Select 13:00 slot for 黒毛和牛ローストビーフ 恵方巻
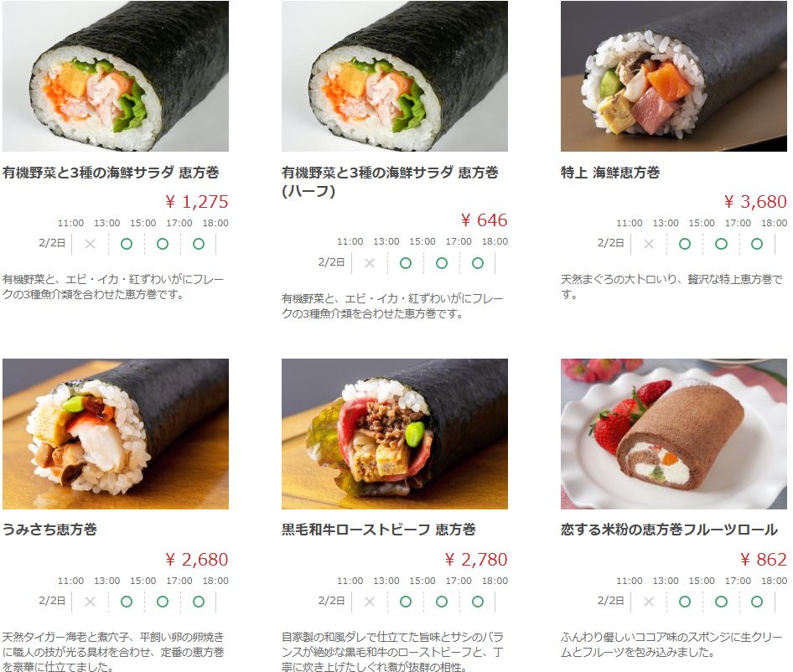This screenshot has width=793, height=672. [406, 602]
